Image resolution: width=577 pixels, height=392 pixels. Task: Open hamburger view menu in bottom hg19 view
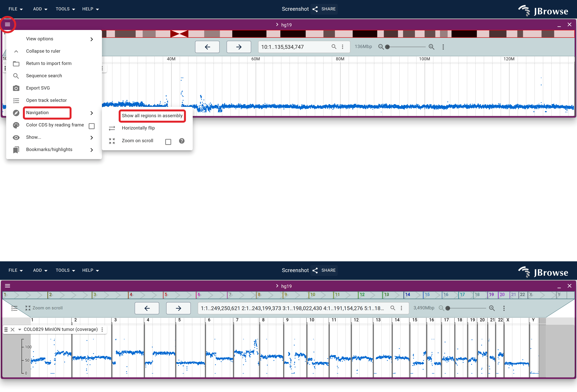click(8, 286)
